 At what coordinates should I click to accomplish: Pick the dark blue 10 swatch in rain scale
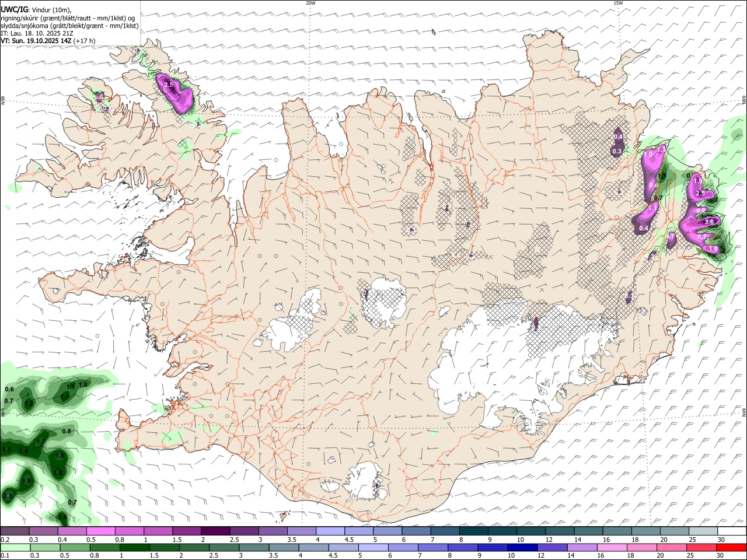[x=522, y=547]
